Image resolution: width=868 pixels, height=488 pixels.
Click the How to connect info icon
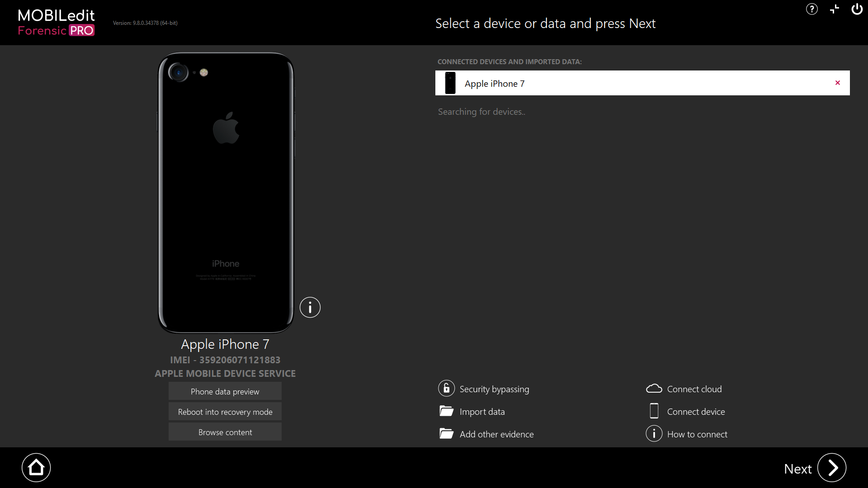point(654,434)
